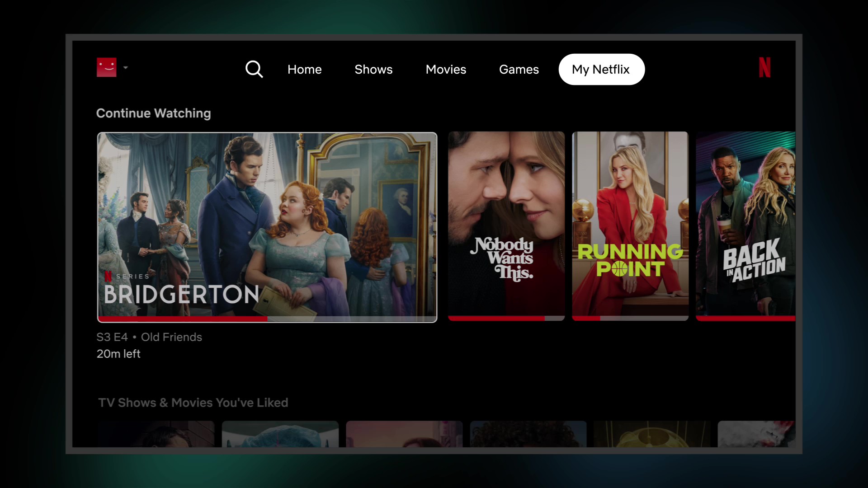Click Nobody Wants This progress bar
The height and width of the screenshot is (488, 868).
point(506,319)
